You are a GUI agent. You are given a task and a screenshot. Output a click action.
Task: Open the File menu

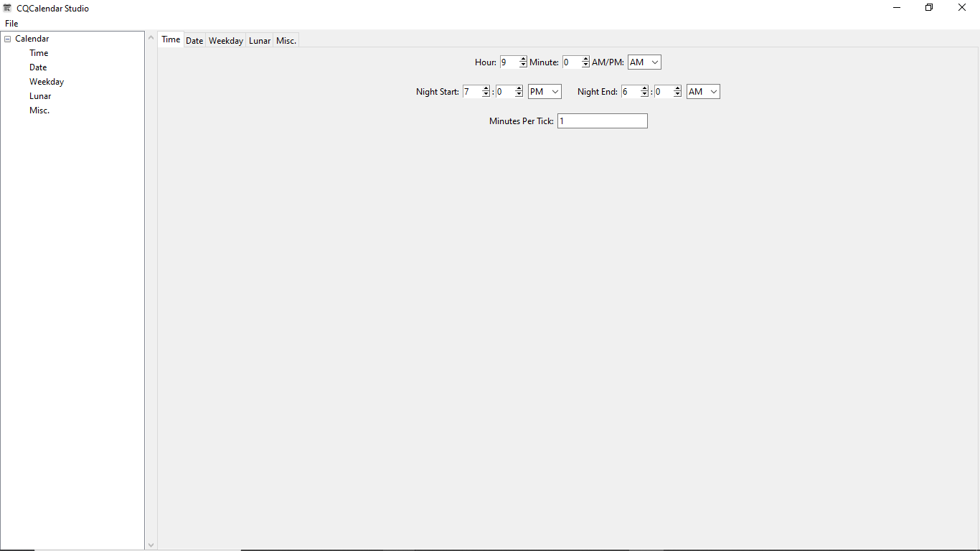click(x=11, y=24)
